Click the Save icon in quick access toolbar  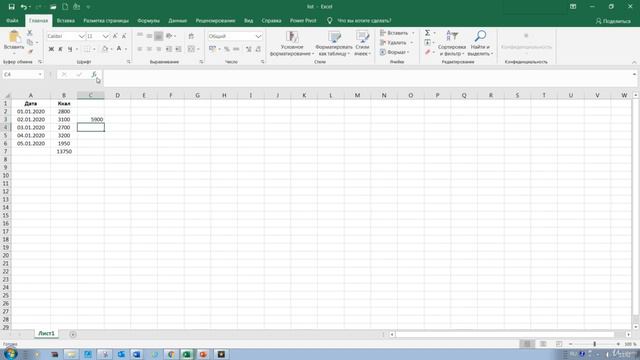pyautogui.click(x=11, y=7)
